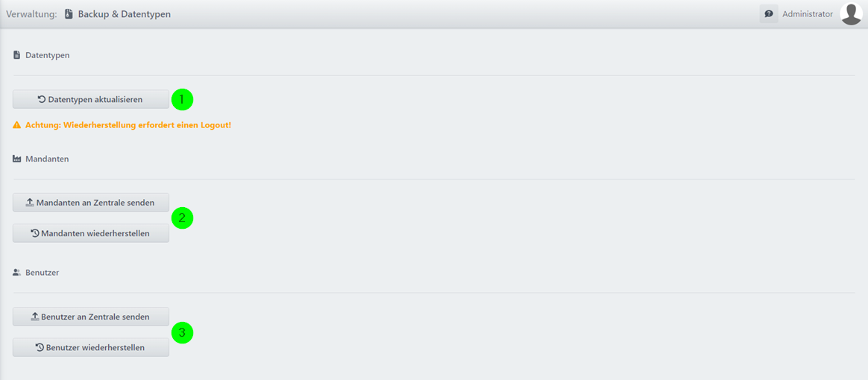
Task: Send Mandanten an Zentrale
Action: pyautogui.click(x=91, y=203)
